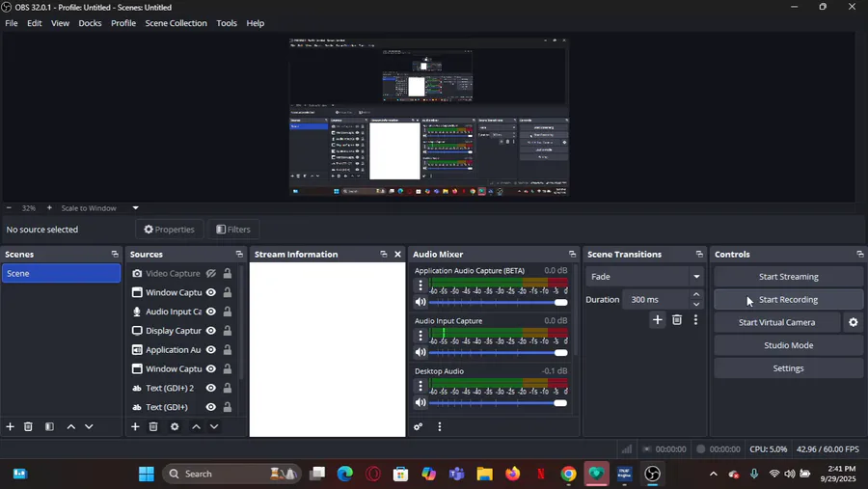Show the hidden Video Capture source
The height and width of the screenshot is (489, 868).
[211, 274]
